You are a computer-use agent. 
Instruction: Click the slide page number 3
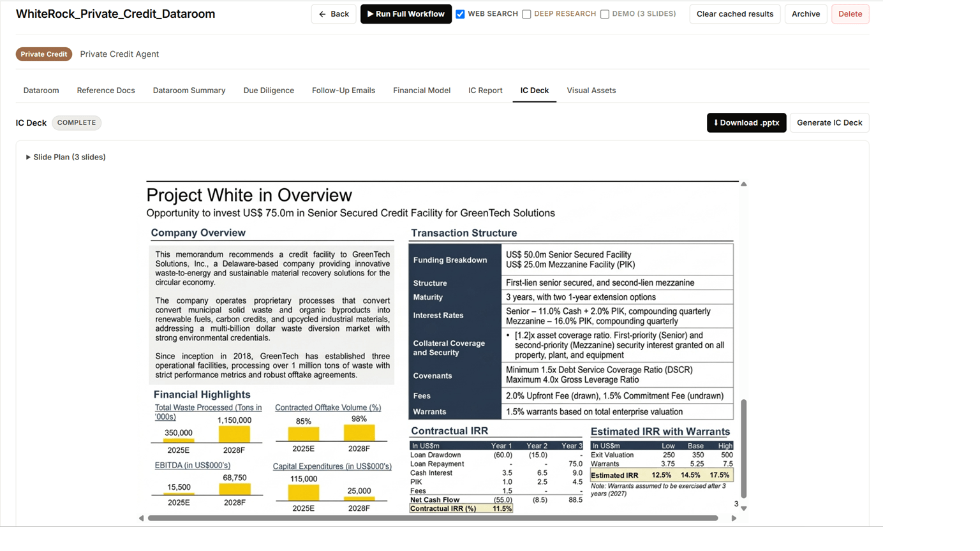point(736,504)
